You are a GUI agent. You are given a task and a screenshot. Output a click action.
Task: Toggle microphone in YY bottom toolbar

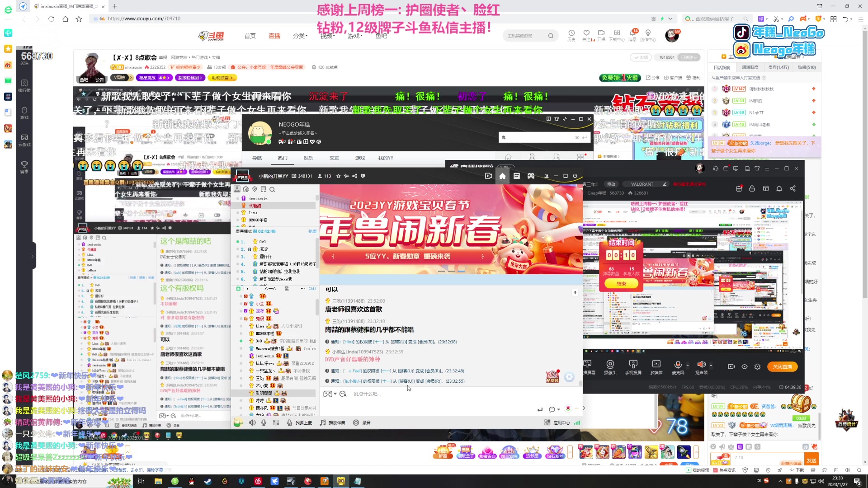pos(264,423)
